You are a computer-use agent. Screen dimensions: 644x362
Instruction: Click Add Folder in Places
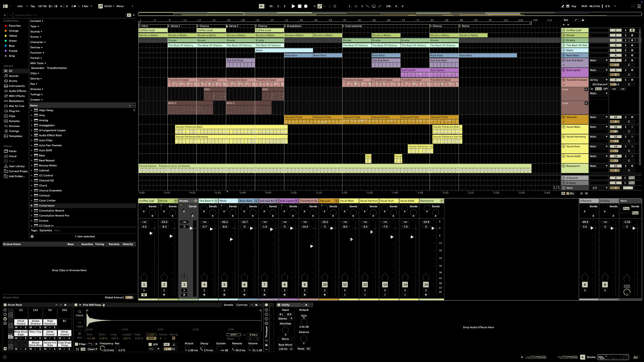tap(17, 176)
